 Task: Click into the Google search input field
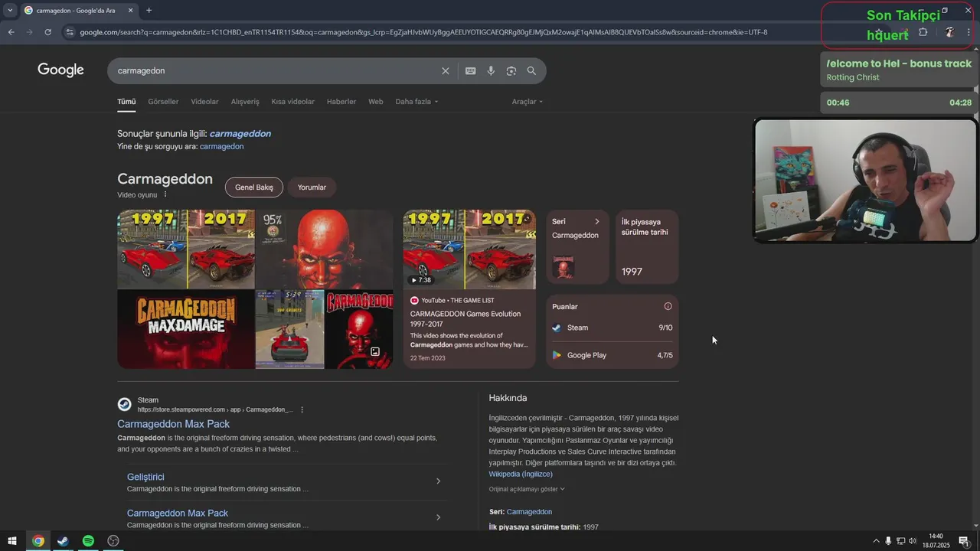pyautogui.click(x=276, y=70)
